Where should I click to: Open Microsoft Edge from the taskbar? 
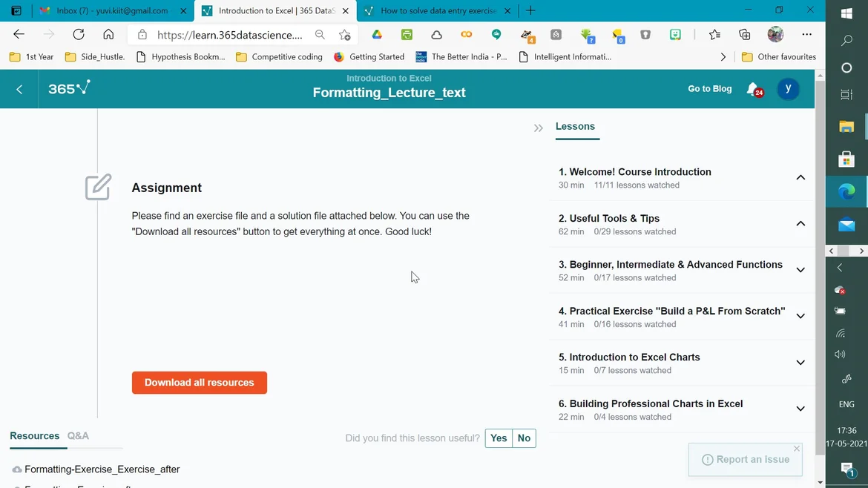pos(846,191)
